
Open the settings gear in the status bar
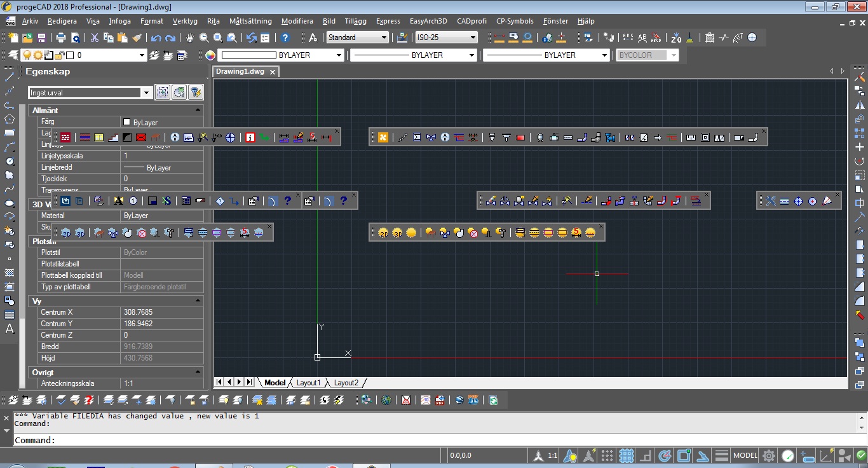[x=769, y=455]
